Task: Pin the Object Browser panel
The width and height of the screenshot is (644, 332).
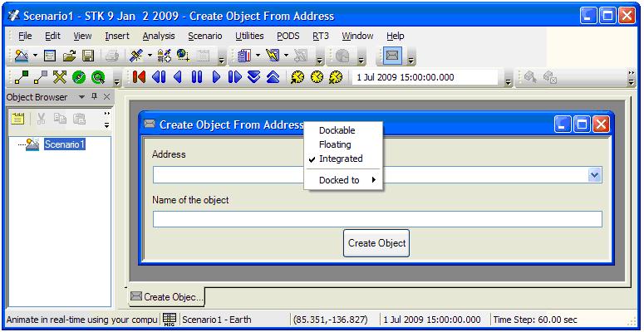Action: point(94,97)
